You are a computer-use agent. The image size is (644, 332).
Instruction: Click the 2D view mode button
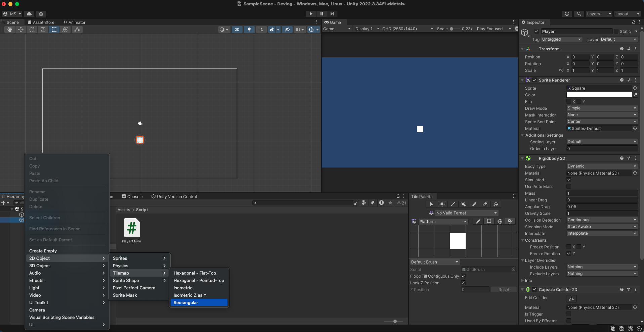(237, 30)
